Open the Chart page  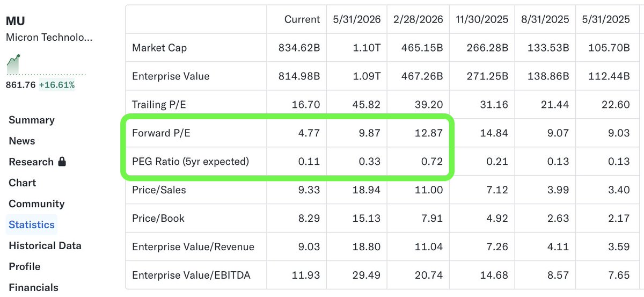point(23,183)
